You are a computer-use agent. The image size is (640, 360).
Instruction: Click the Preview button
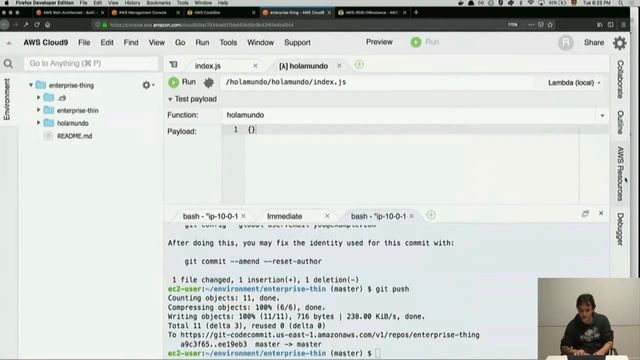click(379, 42)
